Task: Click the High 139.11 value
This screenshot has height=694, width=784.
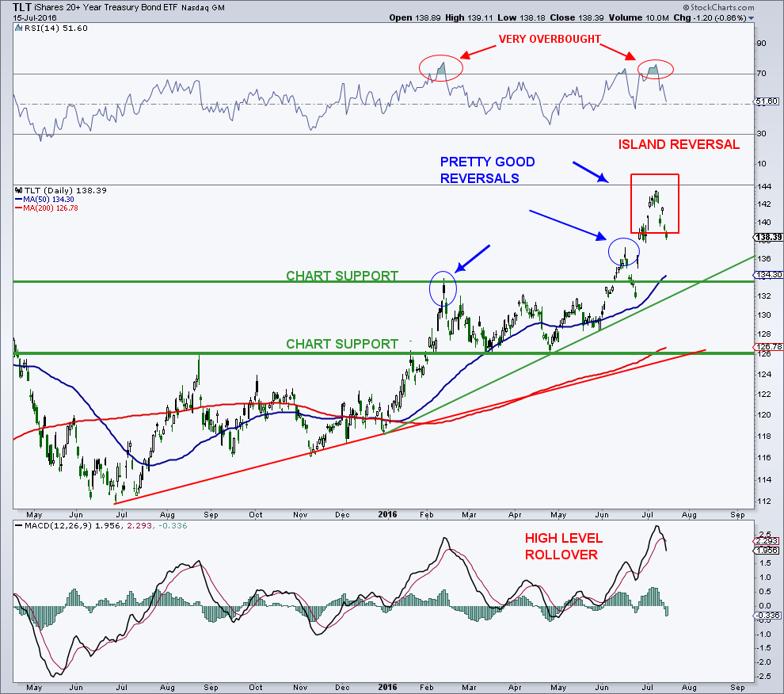Action: [469, 17]
